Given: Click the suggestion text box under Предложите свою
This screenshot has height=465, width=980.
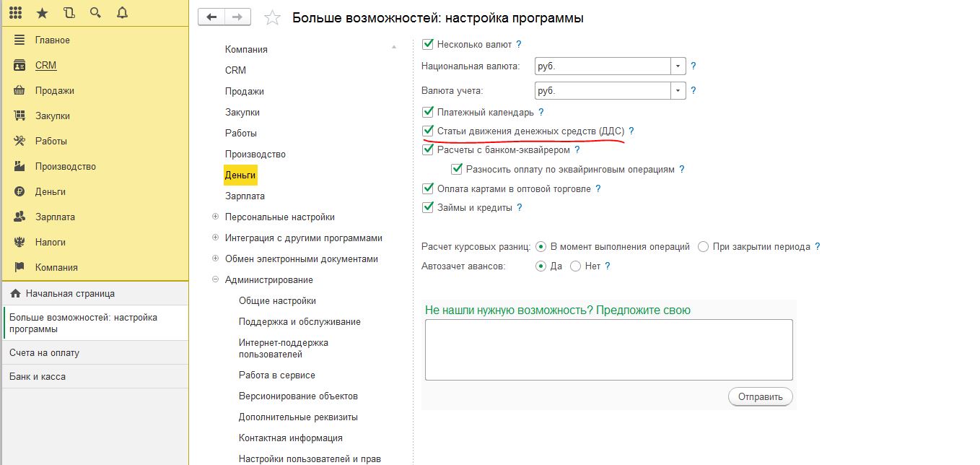Looking at the screenshot, I should tap(608, 349).
